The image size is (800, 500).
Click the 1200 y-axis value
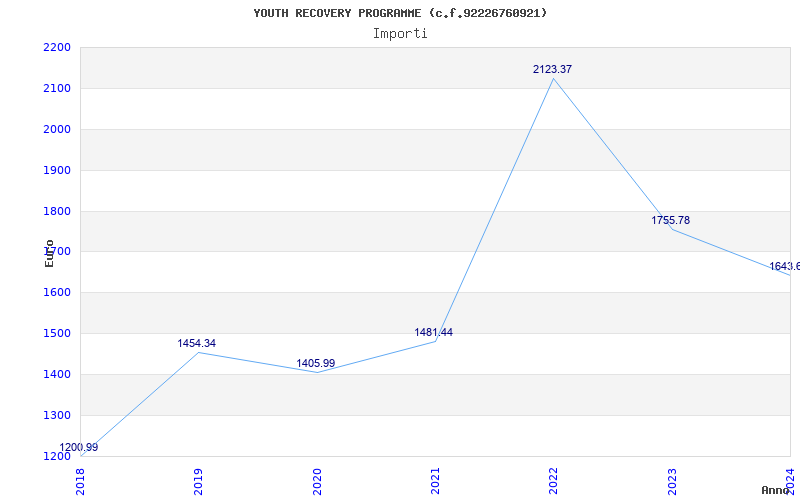[x=57, y=456]
